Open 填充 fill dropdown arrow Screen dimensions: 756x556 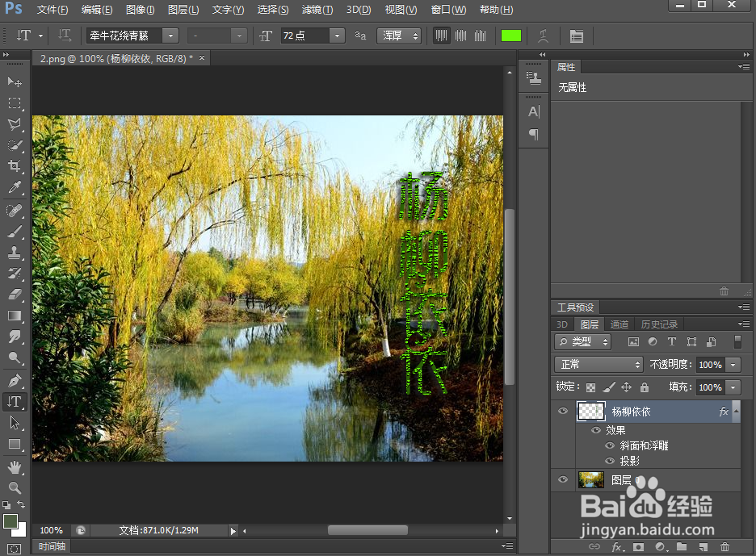click(733, 387)
